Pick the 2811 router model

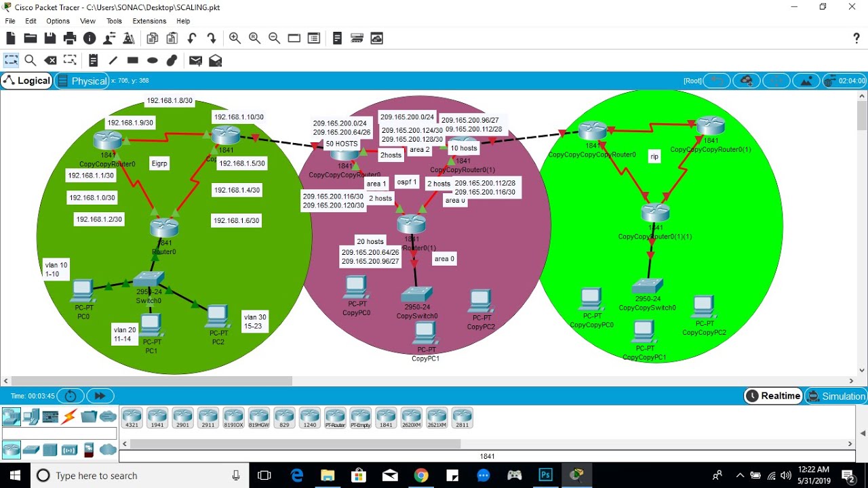click(x=462, y=418)
